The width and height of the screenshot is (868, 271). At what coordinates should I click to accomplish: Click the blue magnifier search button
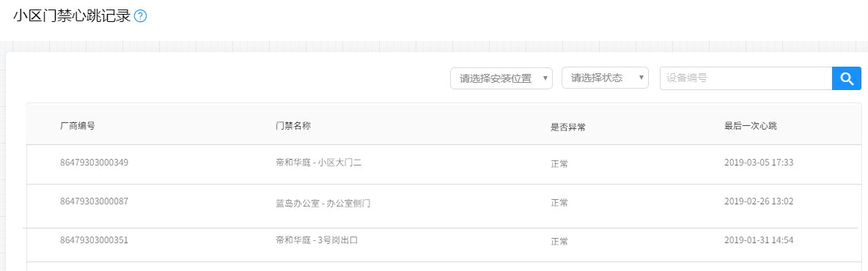click(x=847, y=78)
